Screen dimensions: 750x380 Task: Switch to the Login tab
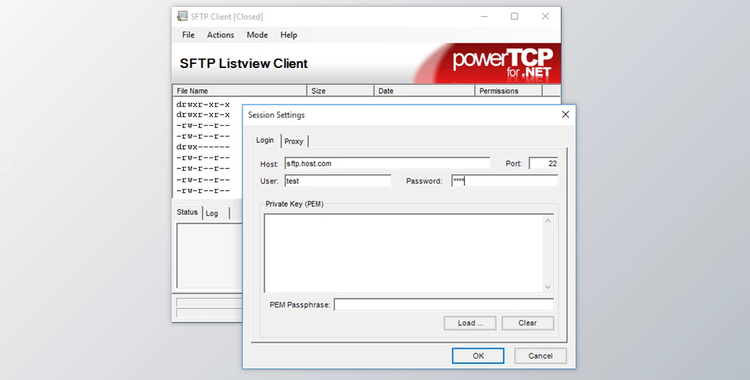(x=265, y=140)
